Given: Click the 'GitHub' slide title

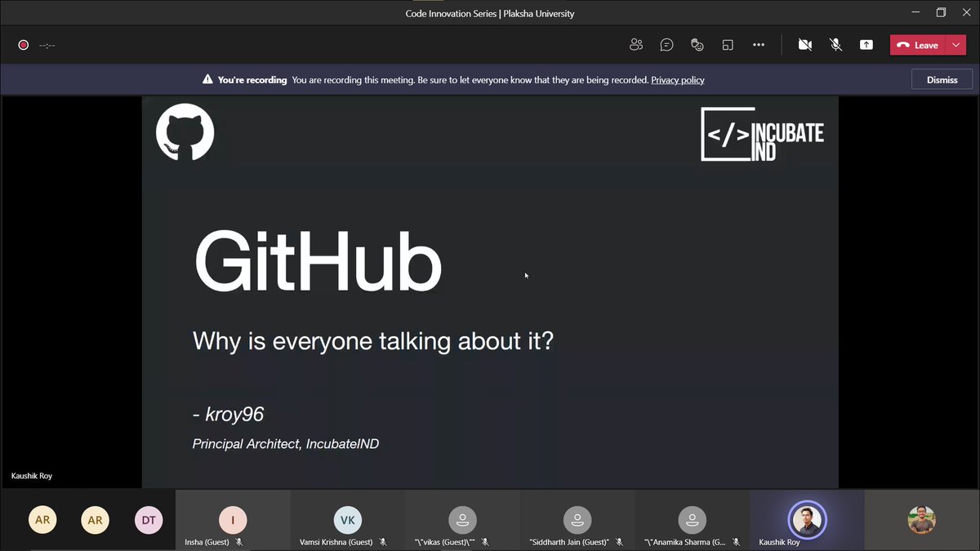Looking at the screenshot, I should (318, 261).
